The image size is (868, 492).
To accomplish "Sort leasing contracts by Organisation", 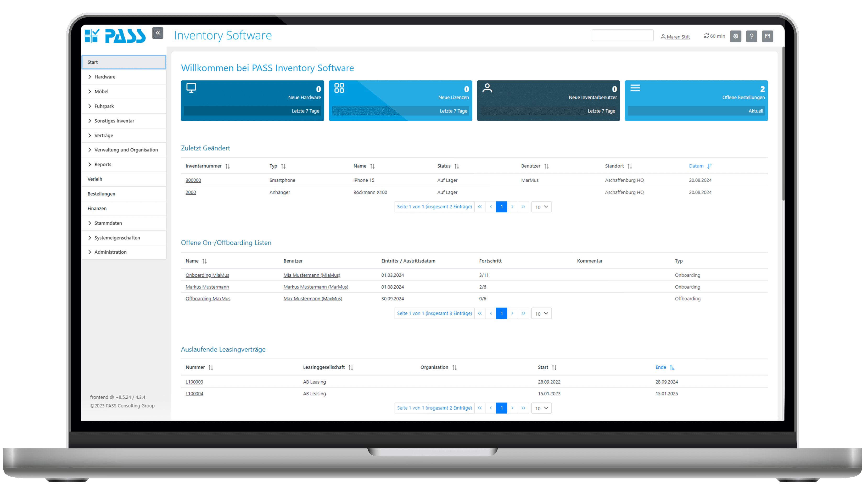I will coord(455,368).
